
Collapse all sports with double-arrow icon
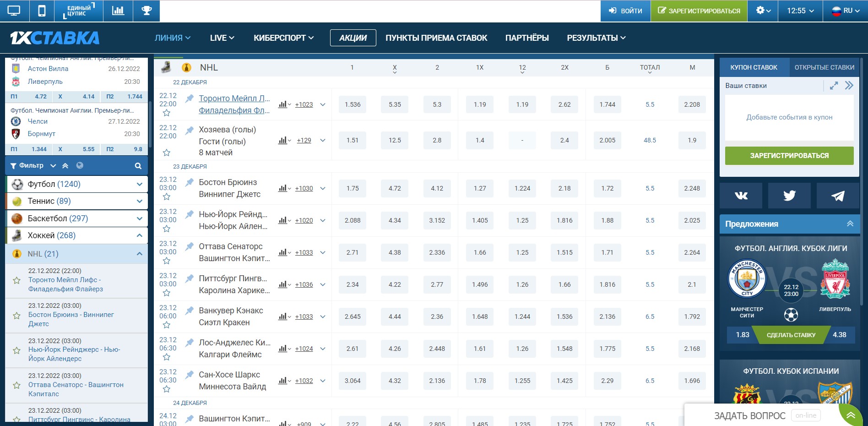point(65,166)
